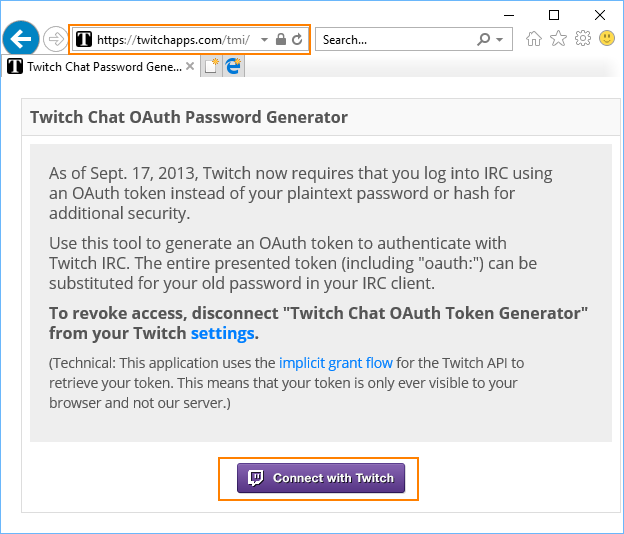View the security lock icon report
This screenshot has height=534, width=624.
(281, 39)
